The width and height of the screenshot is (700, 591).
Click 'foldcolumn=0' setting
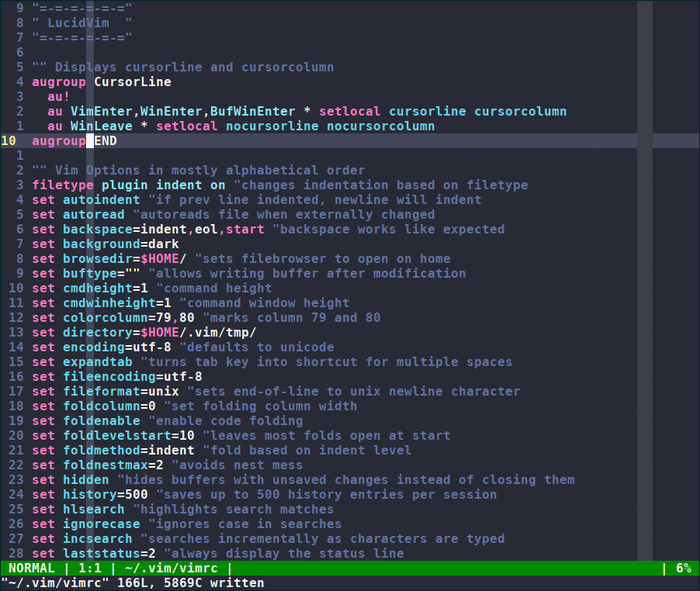(109, 406)
